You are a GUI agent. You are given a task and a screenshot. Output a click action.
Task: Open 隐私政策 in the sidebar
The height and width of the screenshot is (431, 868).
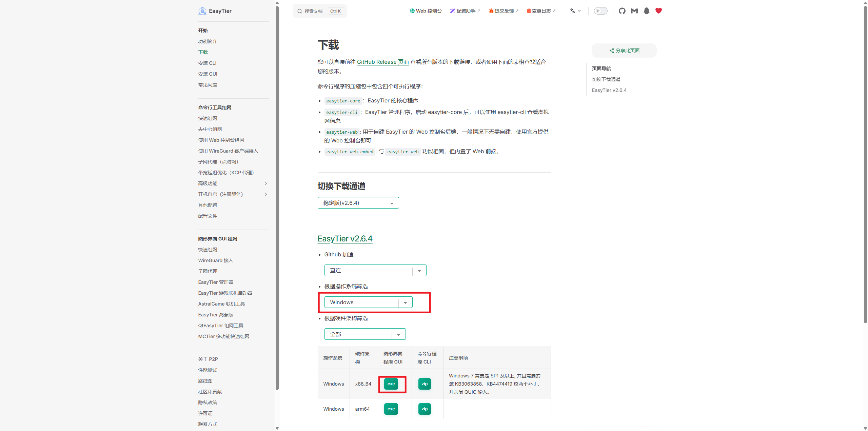208,403
